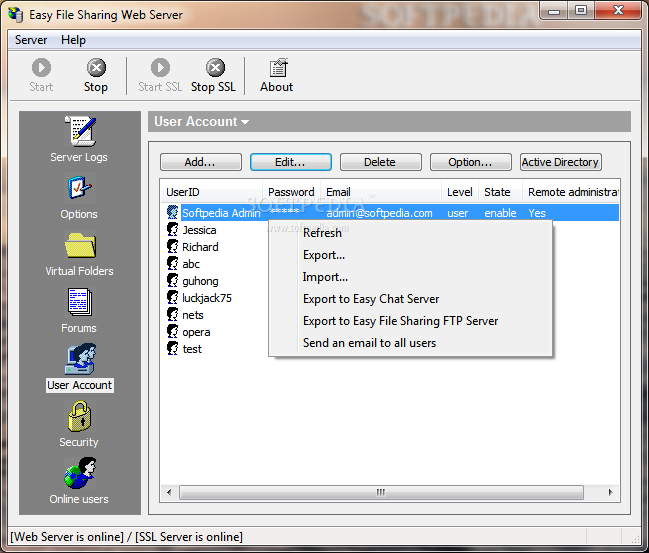Click the Softpedia Admin user icon
The width and height of the screenshot is (649, 553).
point(173,212)
